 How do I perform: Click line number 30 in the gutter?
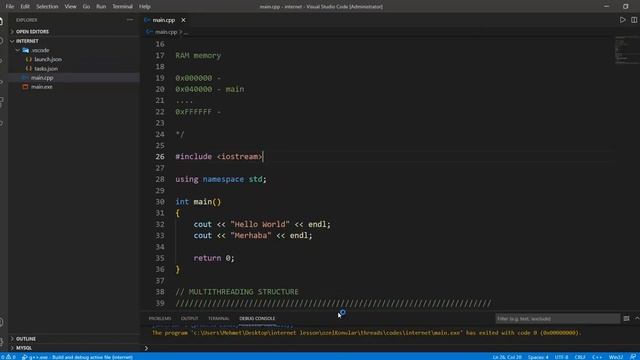coord(160,202)
